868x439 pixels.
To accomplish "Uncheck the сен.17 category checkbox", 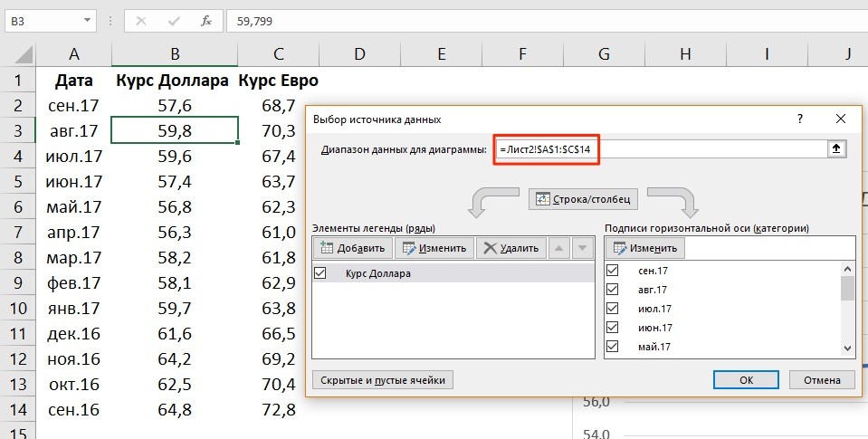I will tap(613, 271).
